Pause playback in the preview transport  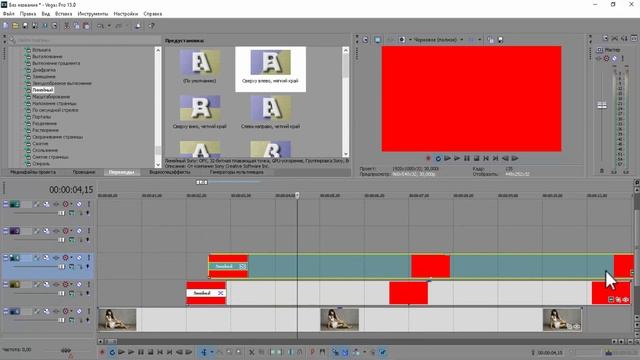pyautogui.click(x=467, y=158)
